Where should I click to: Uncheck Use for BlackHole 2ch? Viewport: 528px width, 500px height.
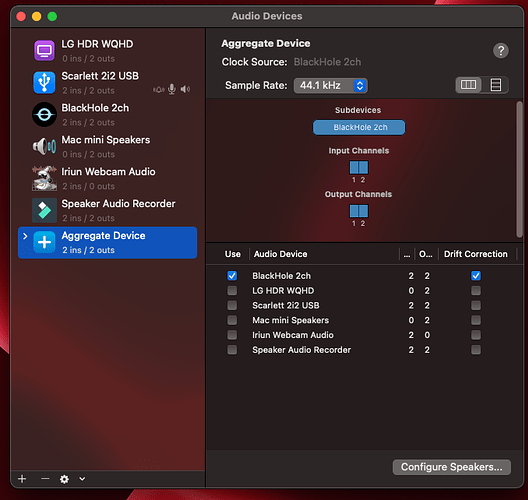click(232, 276)
